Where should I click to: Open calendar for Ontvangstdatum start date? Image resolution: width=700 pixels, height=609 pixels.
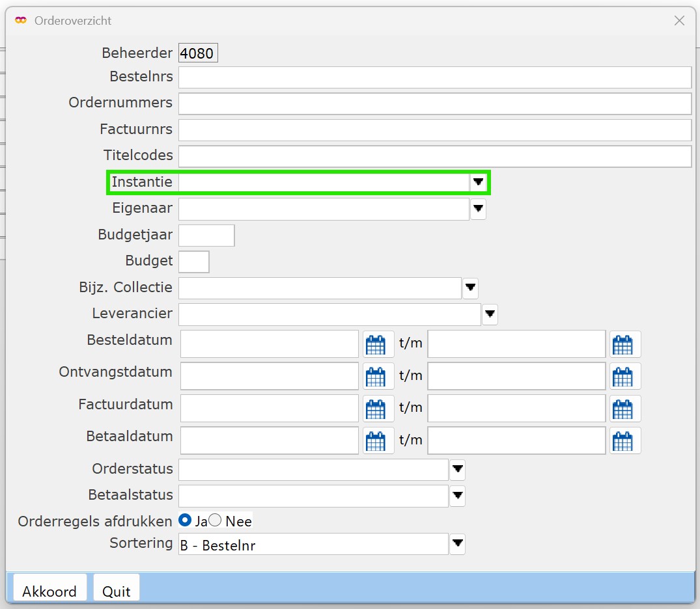click(376, 376)
